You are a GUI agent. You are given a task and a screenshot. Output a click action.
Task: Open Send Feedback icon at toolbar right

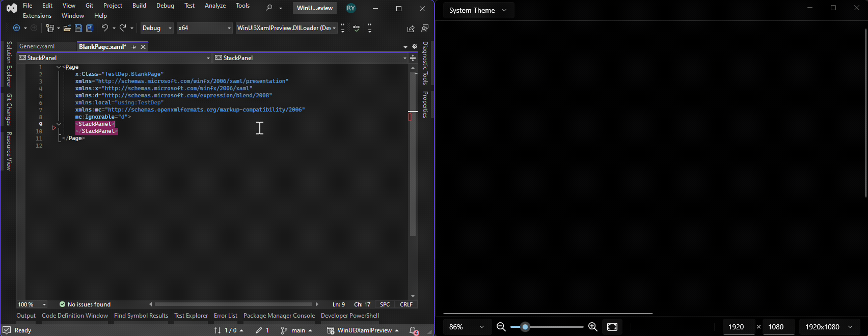coord(425,28)
